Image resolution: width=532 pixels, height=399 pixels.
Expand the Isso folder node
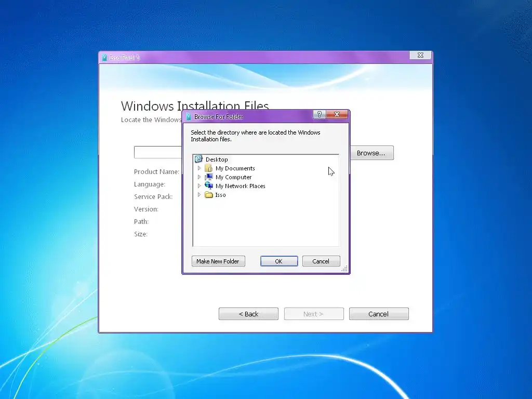tap(199, 195)
